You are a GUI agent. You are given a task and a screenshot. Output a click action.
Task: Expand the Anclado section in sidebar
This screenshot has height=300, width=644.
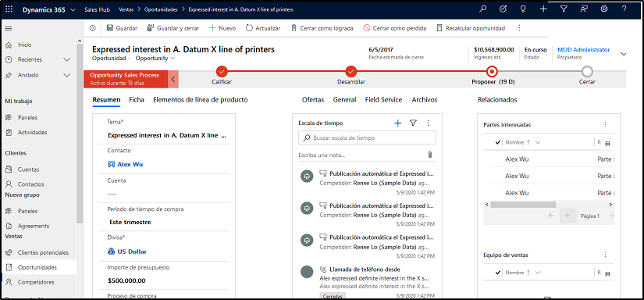pos(67,75)
